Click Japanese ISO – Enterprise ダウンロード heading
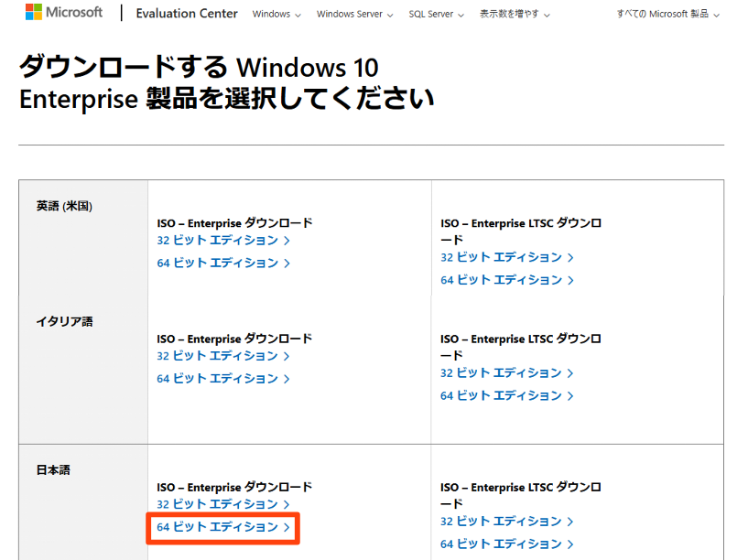Screen dimensions: 748x560 point(234,487)
